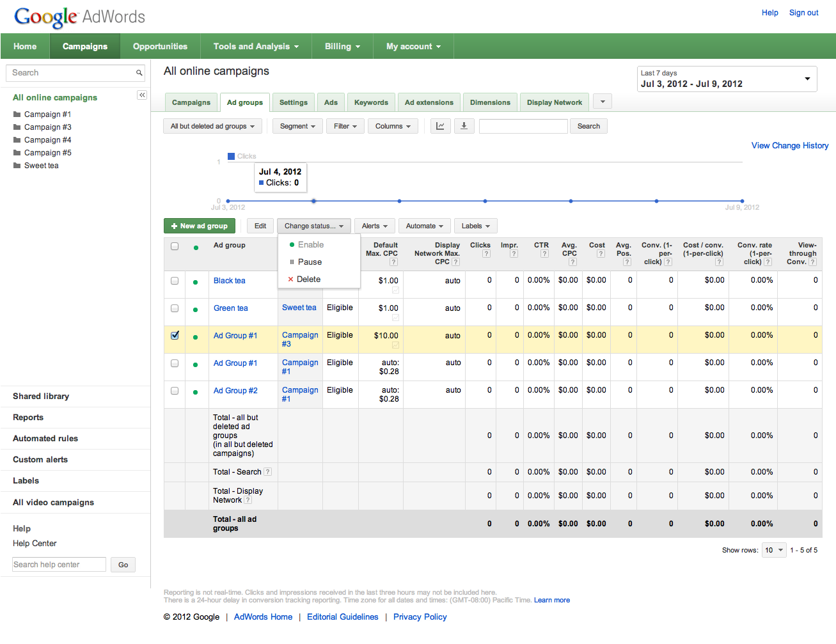
Task: Open the Alerts dropdown
Action: click(x=374, y=226)
